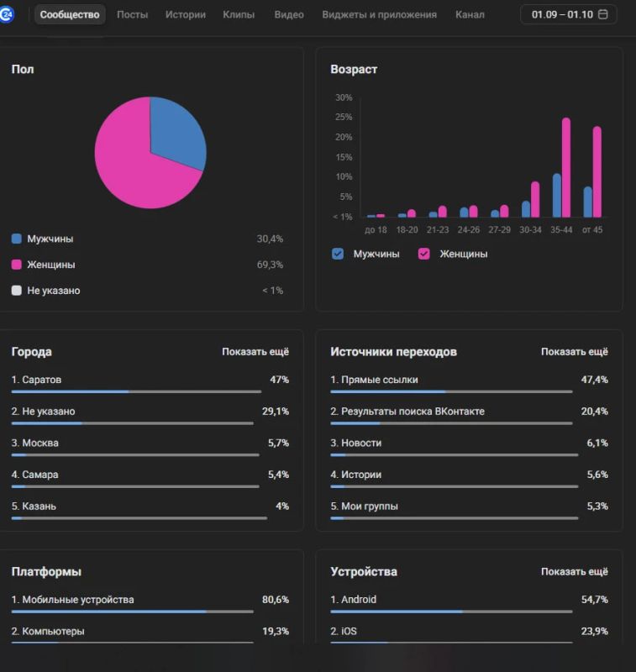Select the Клипы tab
The height and width of the screenshot is (672, 636).
pyautogui.click(x=239, y=14)
